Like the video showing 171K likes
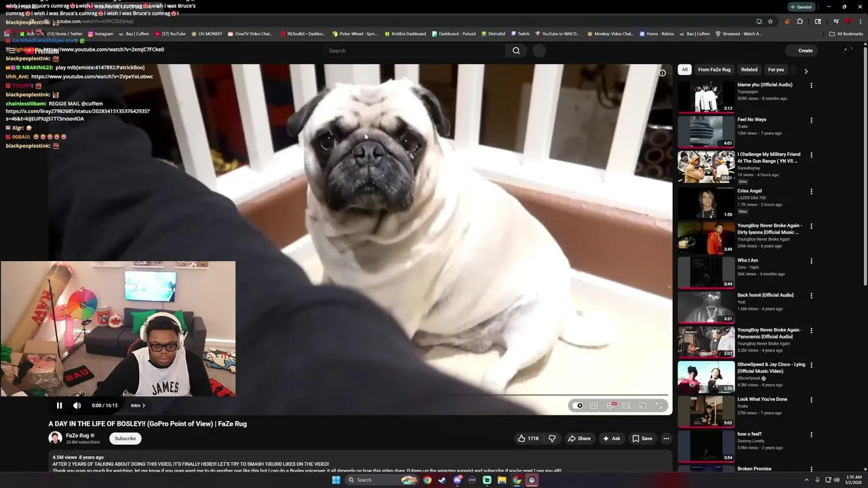868x488 pixels. coord(528,439)
